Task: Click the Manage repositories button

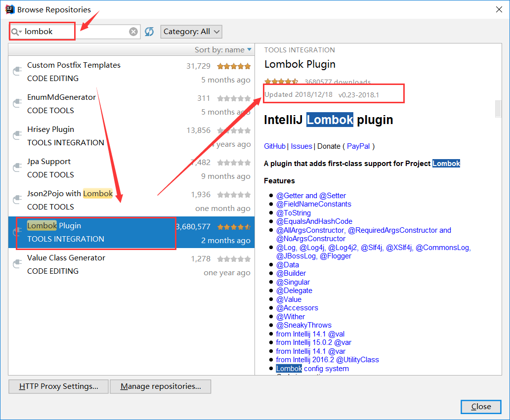Action: [161, 386]
